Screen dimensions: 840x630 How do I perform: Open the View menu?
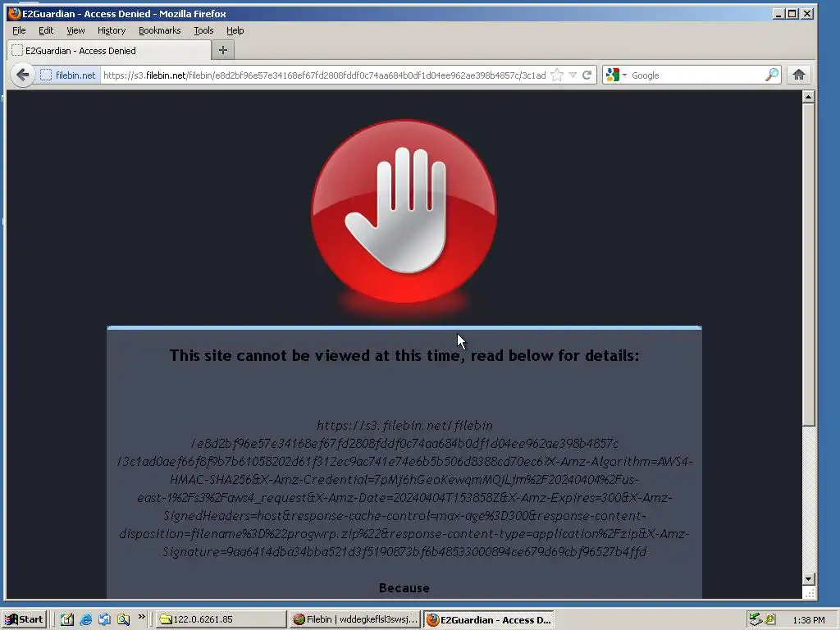pyautogui.click(x=75, y=30)
